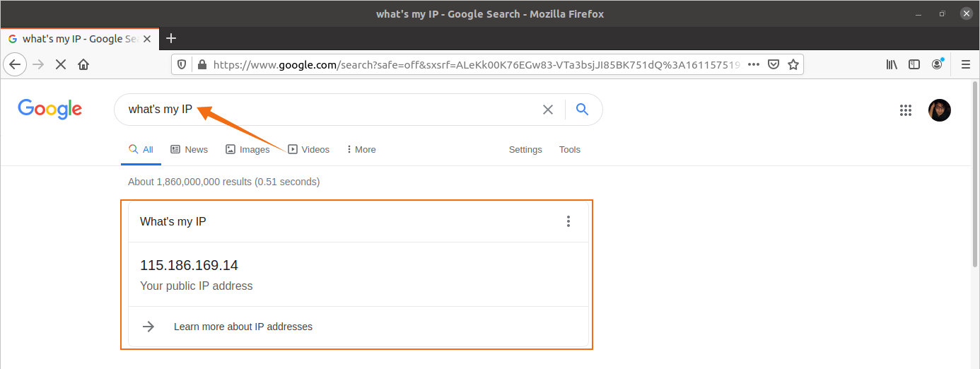
Task: Expand page actions in address bar
Action: click(754, 64)
